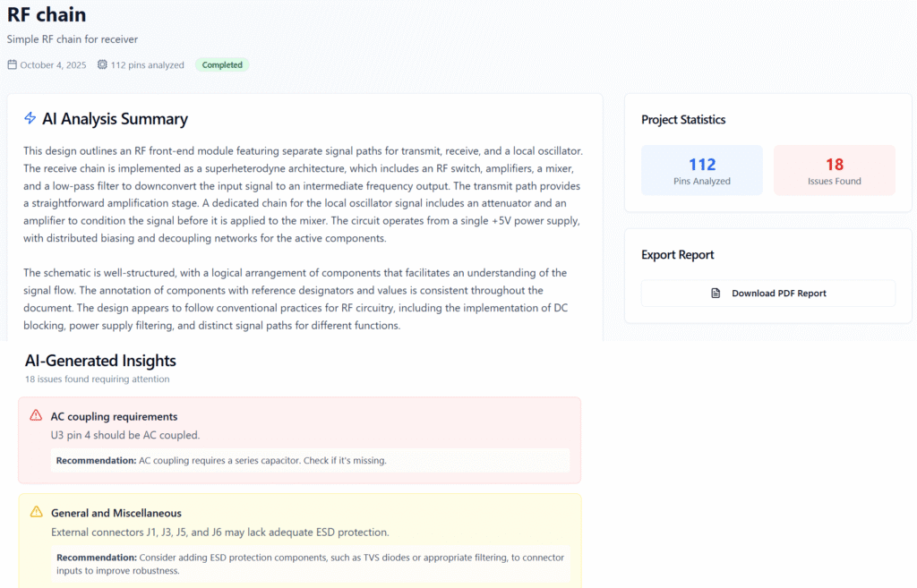Screen dimensions: 917x588
Task: Click the ESD protection Recommendation box
Action: click(x=310, y=564)
